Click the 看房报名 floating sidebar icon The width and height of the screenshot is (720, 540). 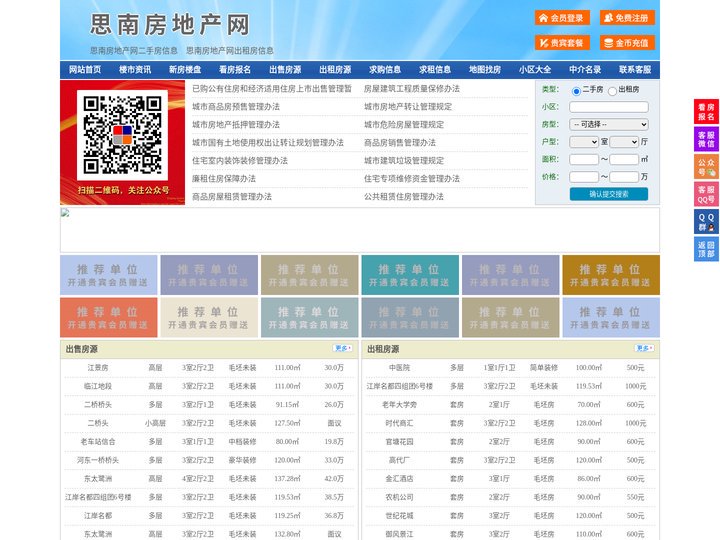tap(706, 112)
